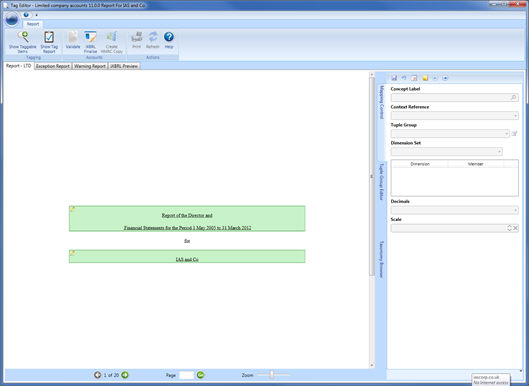Screen dimensions: 529x386
Task: Click tag marker on Report of the Director block
Action: click(x=72, y=209)
